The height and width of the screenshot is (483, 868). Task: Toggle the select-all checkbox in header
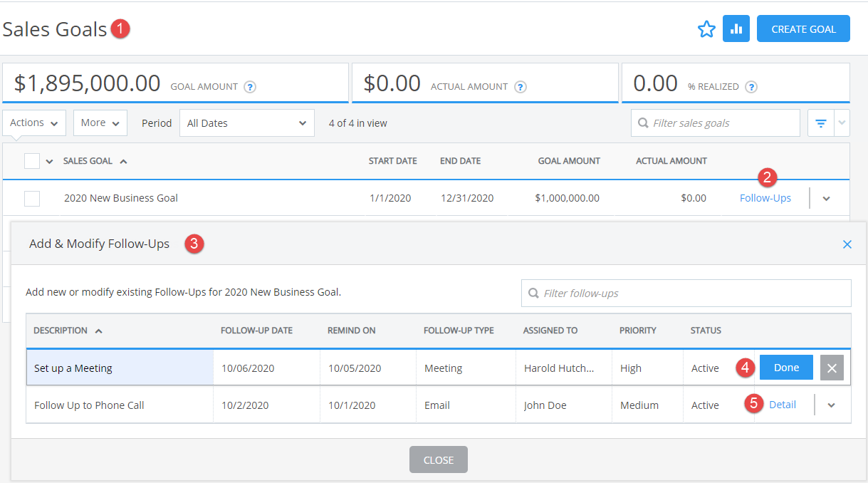32,161
